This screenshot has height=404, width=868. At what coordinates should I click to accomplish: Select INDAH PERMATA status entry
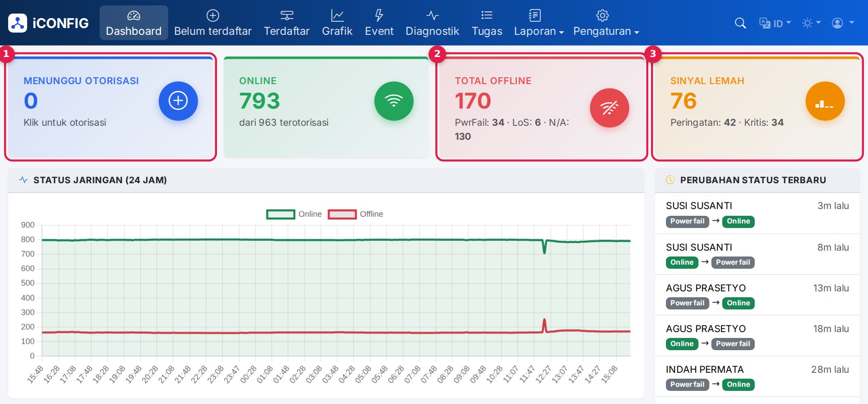point(757,376)
